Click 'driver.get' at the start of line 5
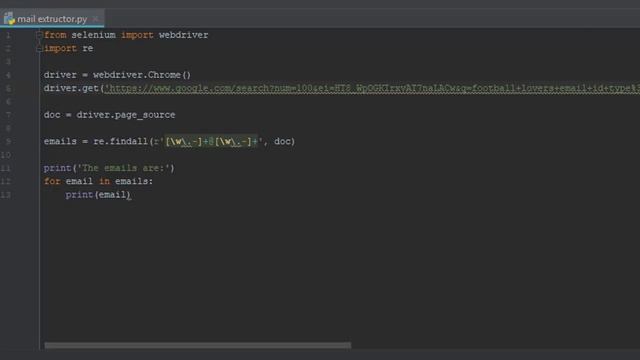Viewport: 640px width, 360px height. click(x=71, y=88)
